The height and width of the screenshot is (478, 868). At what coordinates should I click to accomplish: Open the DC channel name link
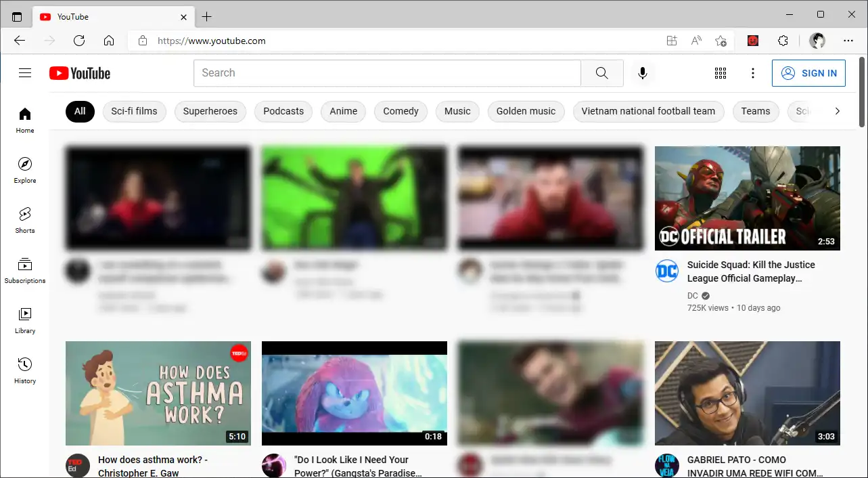coord(693,296)
